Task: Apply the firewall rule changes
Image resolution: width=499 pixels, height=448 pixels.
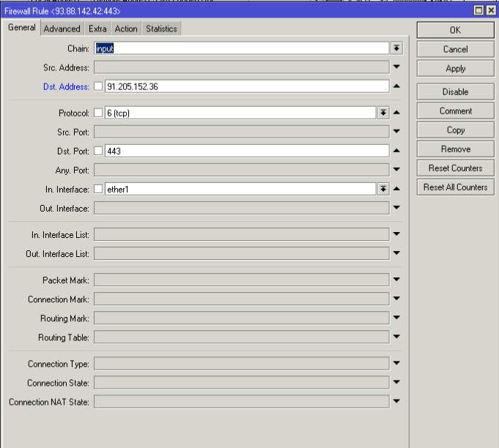Action: pyautogui.click(x=455, y=68)
